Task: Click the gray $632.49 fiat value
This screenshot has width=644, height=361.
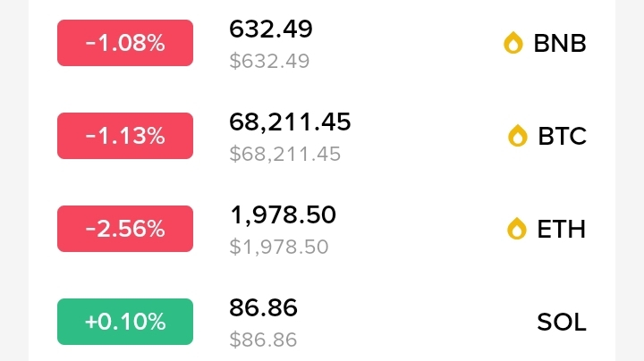Action: tap(269, 61)
